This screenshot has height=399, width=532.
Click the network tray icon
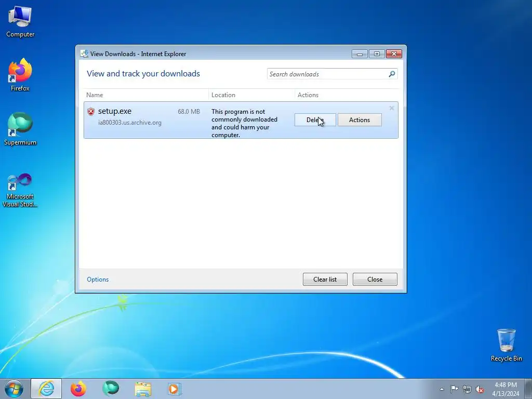click(x=467, y=389)
